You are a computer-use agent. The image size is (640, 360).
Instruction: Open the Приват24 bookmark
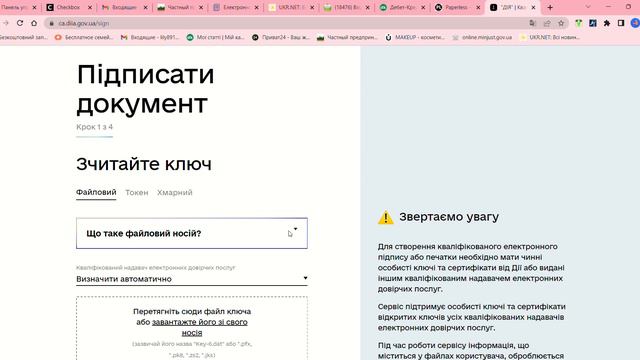click(x=281, y=37)
